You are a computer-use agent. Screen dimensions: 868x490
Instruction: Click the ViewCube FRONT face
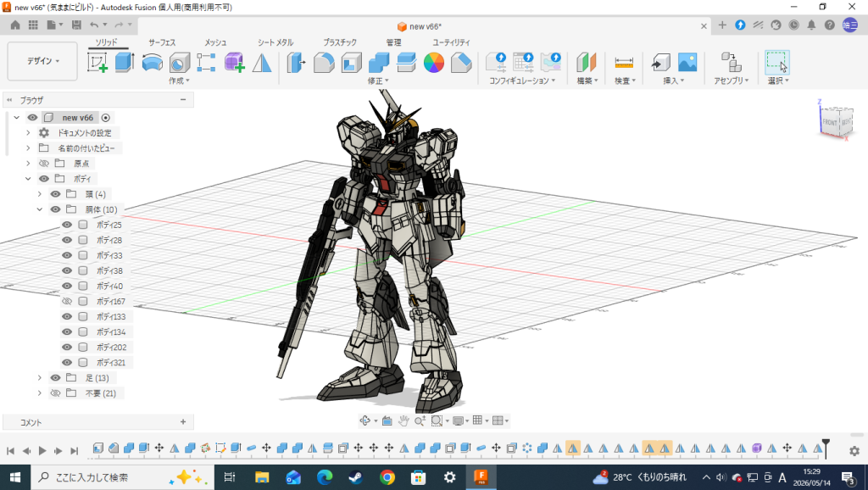(x=829, y=122)
